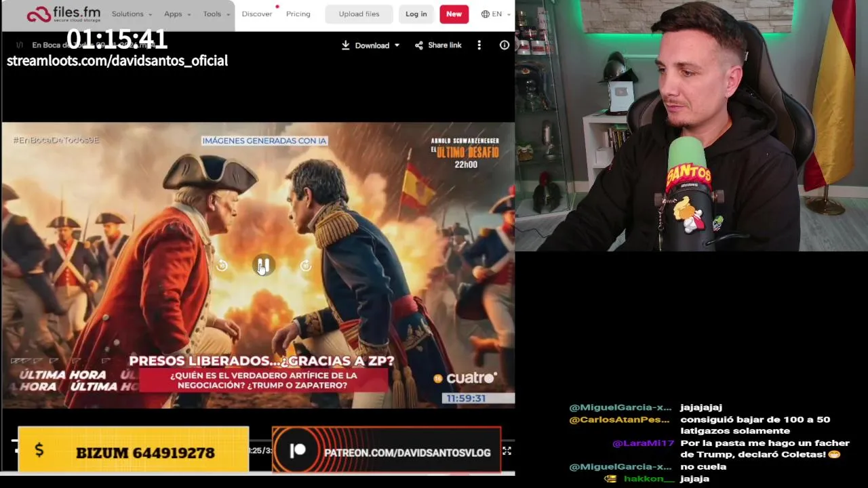Skip forward using the forward-skip icon
The height and width of the screenshot is (488, 868).
pos(306,266)
